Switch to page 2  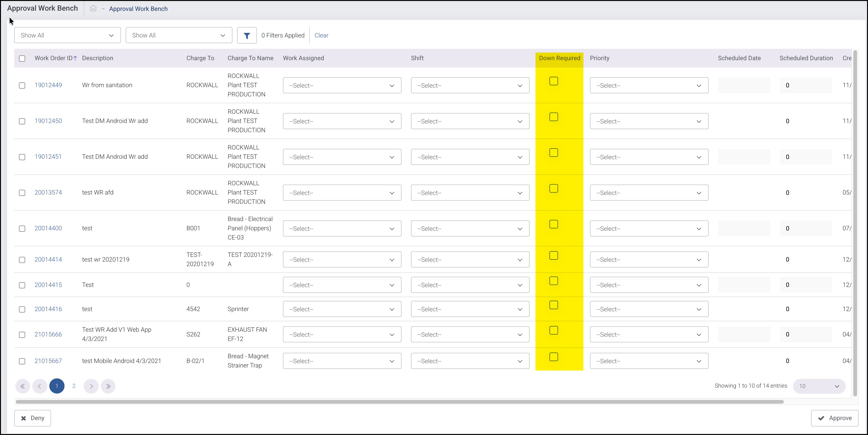74,386
